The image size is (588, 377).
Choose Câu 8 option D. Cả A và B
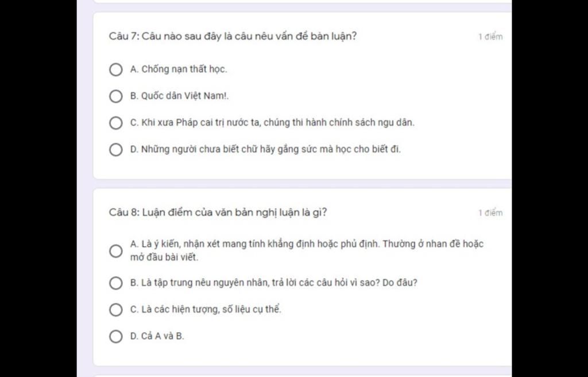click(116, 336)
